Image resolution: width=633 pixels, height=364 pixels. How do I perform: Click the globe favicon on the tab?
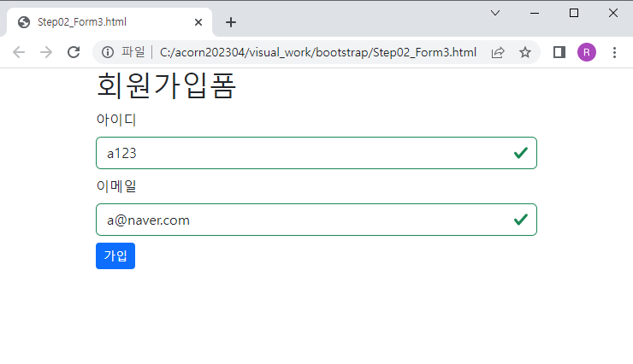[x=24, y=22]
